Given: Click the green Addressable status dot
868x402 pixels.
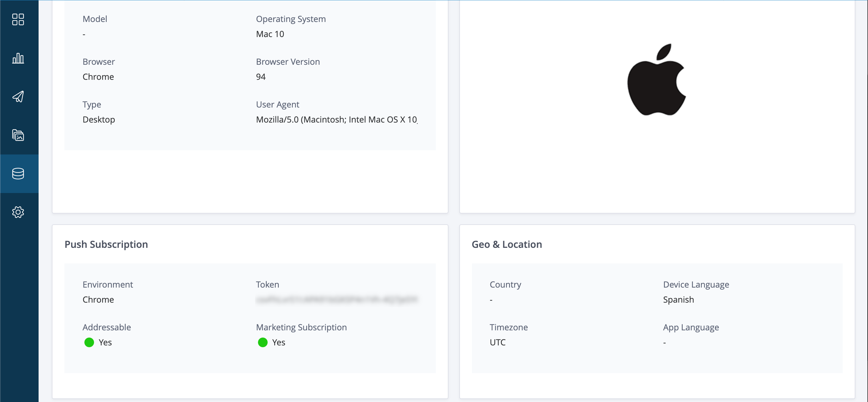Looking at the screenshot, I should point(89,342).
